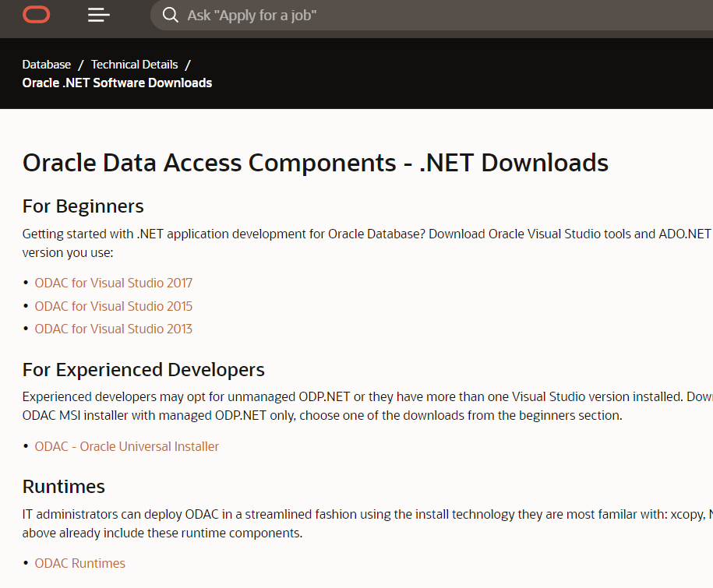
Task: Open the hamburger navigation menu
Action: [99, 15]
